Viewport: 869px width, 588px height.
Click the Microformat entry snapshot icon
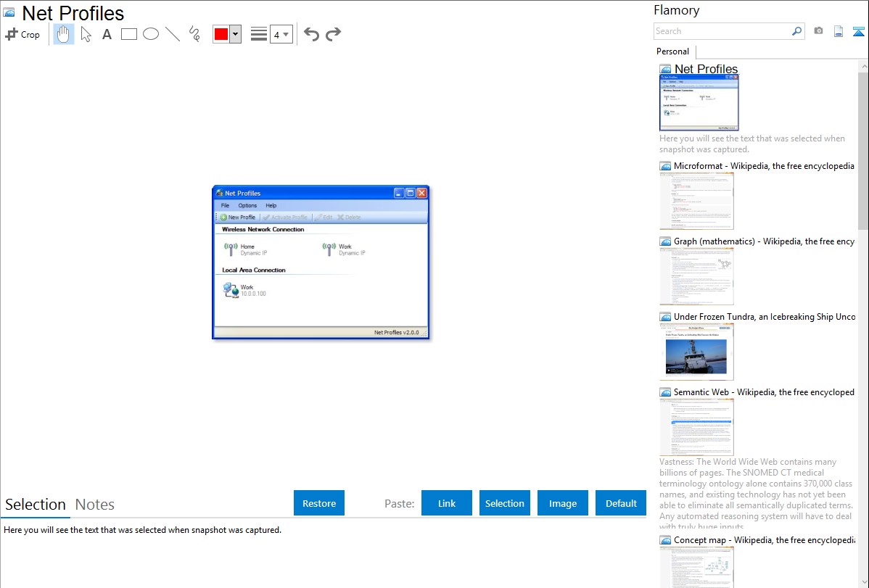pos(665,166)
